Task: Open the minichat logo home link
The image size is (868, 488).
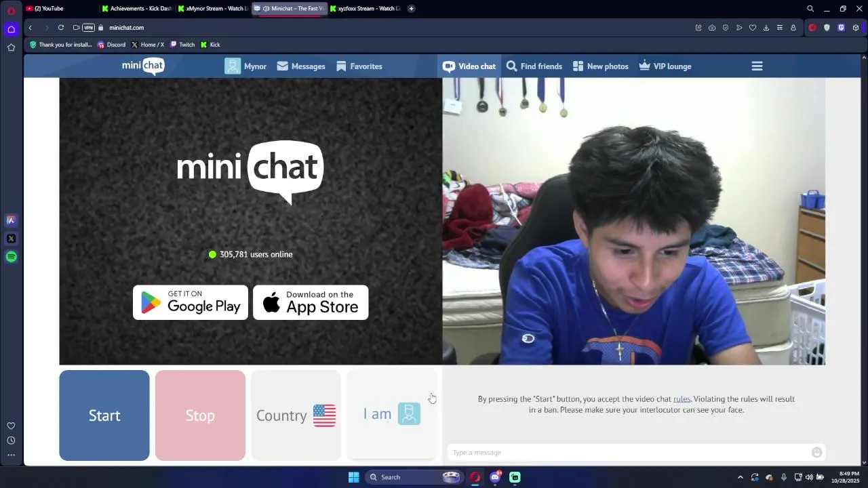Action: click(x=143, y=66)
